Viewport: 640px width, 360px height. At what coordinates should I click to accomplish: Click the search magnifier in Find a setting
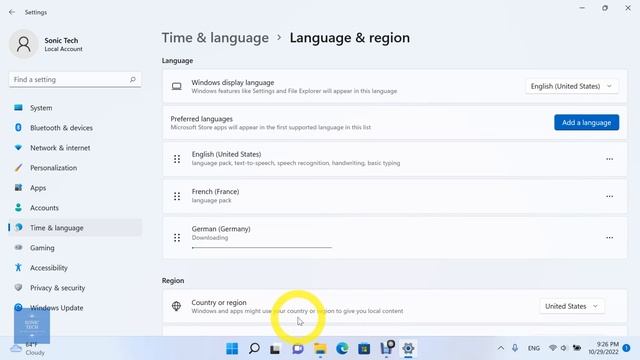tap(133, 80)
